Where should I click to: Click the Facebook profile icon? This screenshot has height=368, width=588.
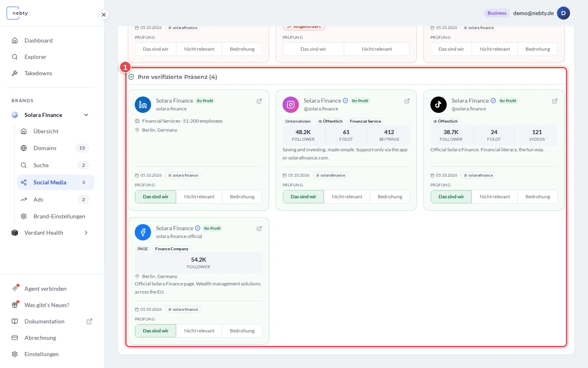(x=143, y=232)
